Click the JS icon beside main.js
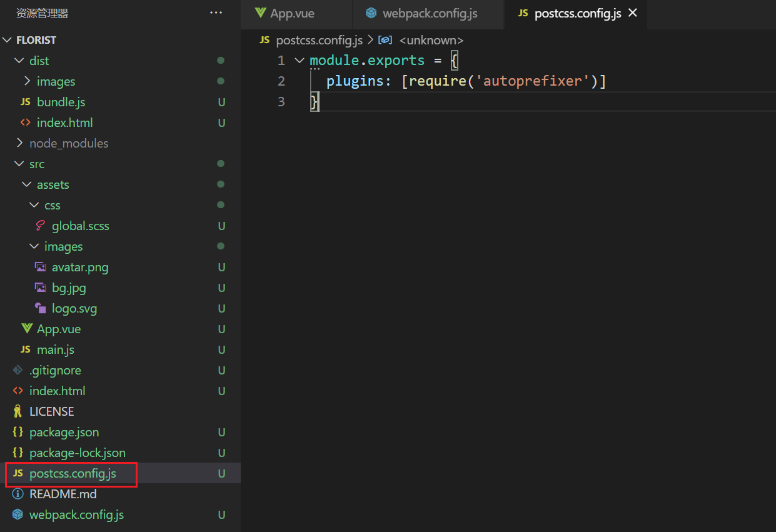The width and height of the screenshot is (776, 532). pos(26,349)
